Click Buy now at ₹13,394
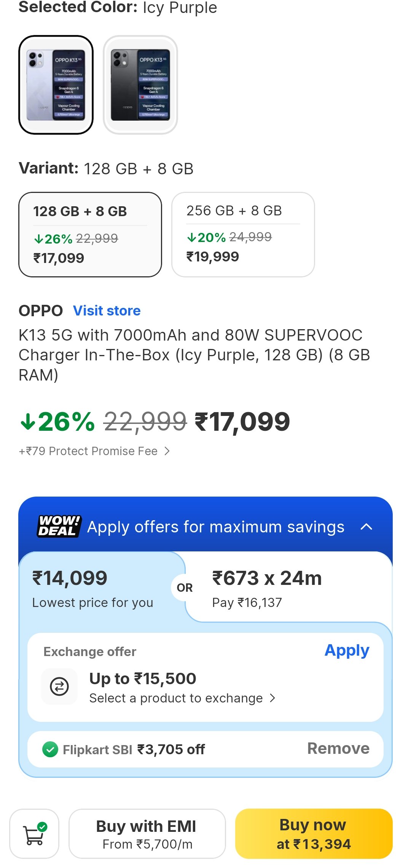This screenshot has height=868, width=411. (314, 833)
